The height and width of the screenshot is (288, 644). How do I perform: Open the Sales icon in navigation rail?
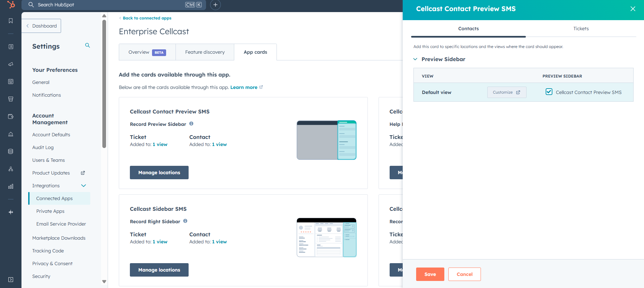11,99
